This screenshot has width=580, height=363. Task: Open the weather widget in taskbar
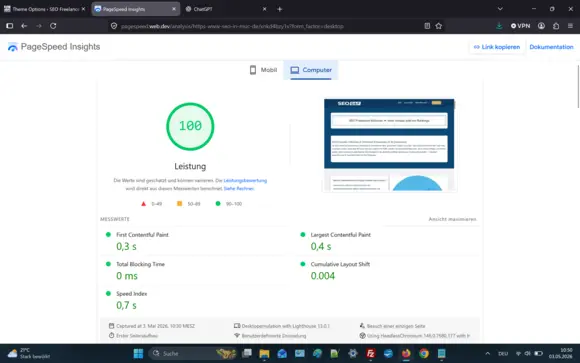point(28,353)
